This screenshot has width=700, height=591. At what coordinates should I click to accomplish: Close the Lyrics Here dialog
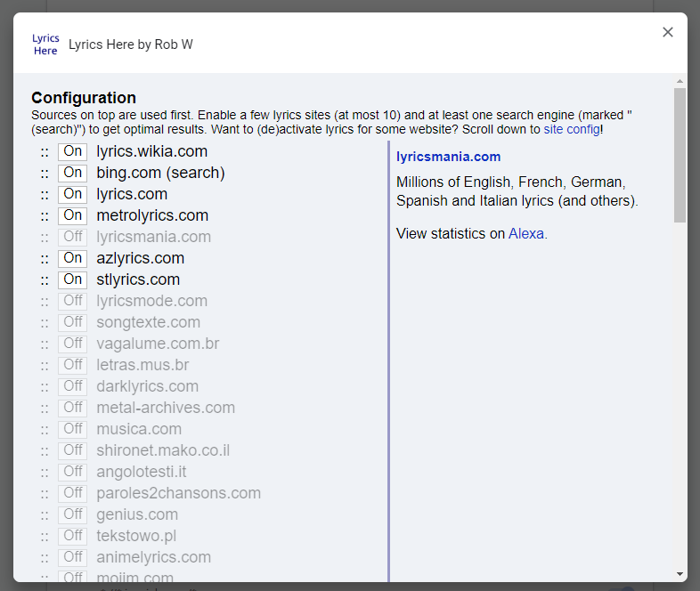point(667,32)
